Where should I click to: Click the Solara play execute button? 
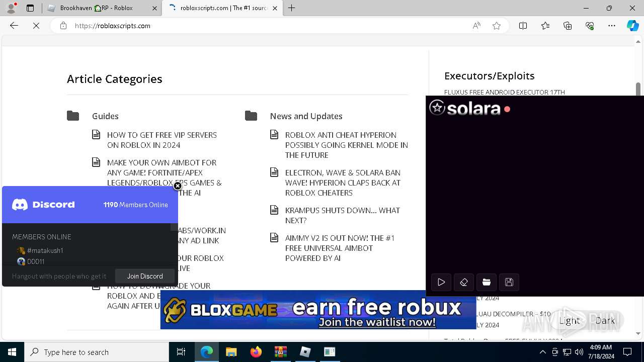441,283
